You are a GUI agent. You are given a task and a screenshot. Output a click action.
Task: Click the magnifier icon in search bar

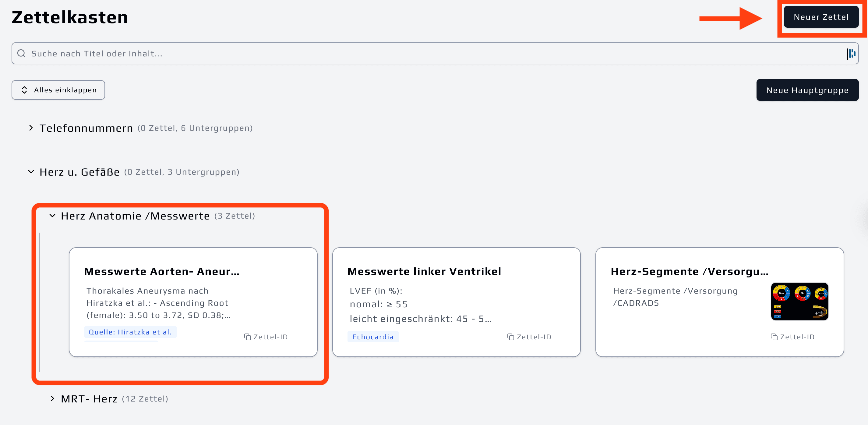pos(21,53)
